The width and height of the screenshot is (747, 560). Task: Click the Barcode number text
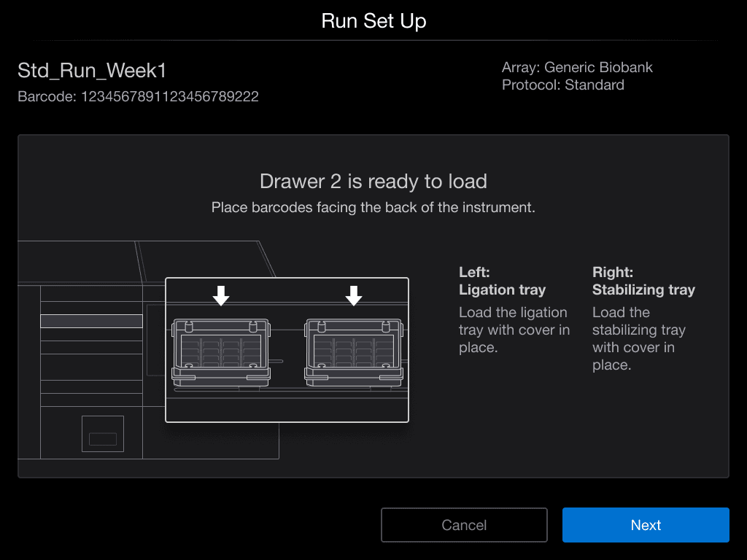[138, 97]
